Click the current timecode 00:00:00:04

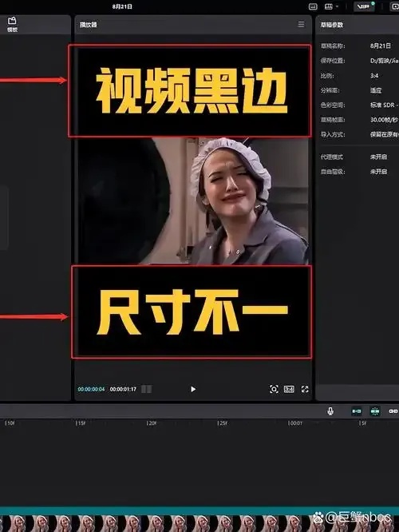tap(91, 389)
